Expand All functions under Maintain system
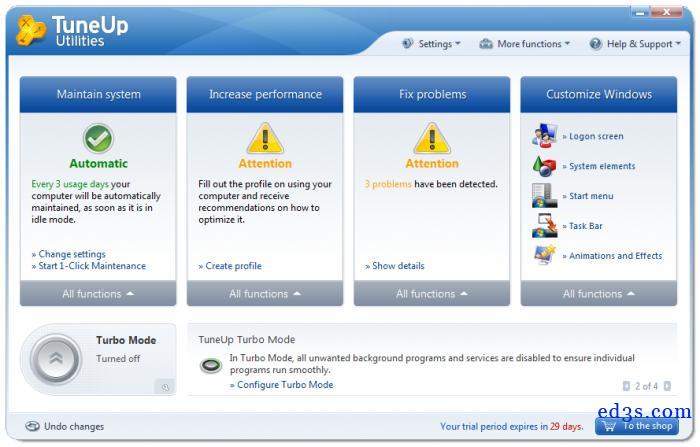 click(x=98, y=293)
